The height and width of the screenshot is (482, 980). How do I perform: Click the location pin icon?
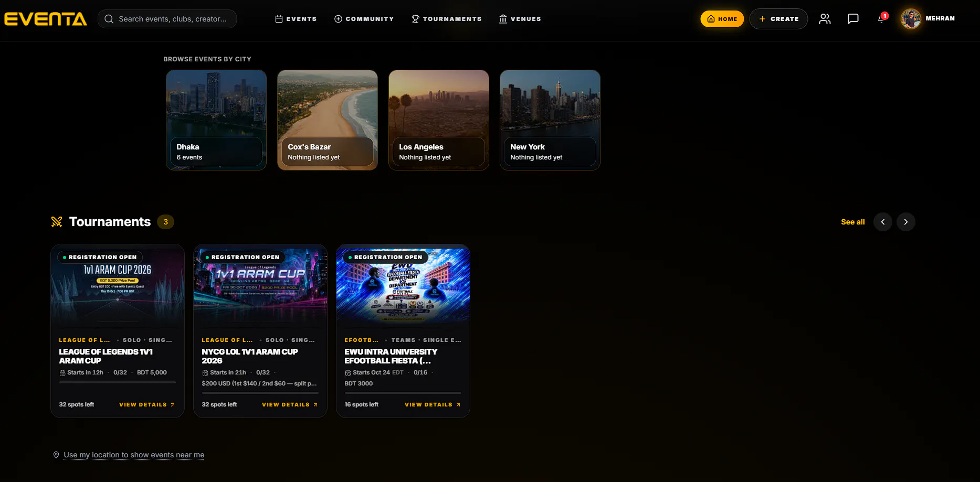56,455
